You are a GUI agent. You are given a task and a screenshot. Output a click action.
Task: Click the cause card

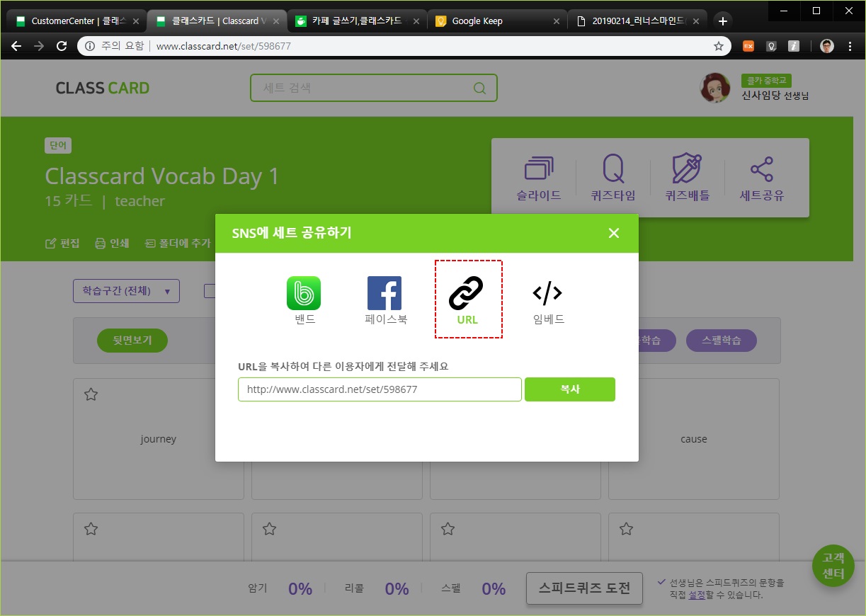694,439
